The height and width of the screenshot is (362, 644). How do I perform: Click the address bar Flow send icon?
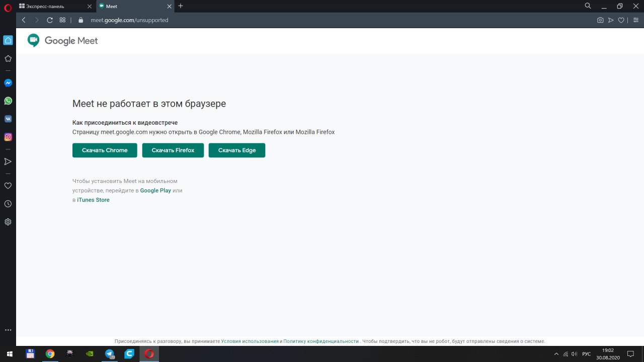click(x=611, y=20)
